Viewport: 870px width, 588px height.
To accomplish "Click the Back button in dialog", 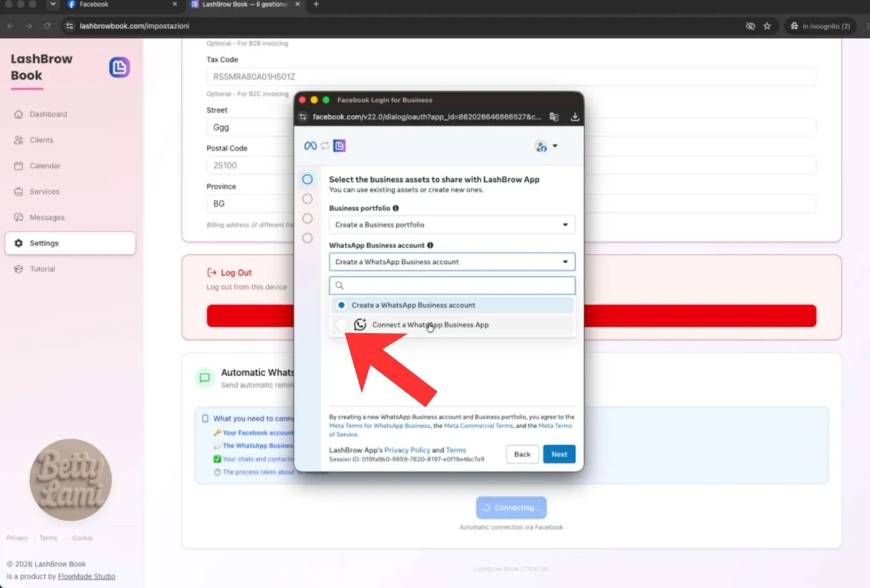I will coord(522,455).
